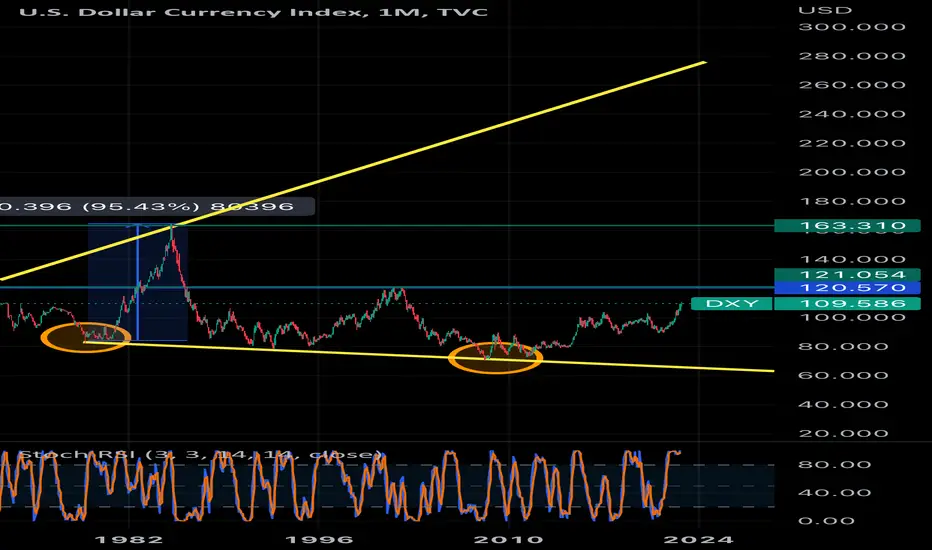Click the 1982 time axis label
Screen dimensions: 932x550
pyautogui.click(x=128, y=540)
